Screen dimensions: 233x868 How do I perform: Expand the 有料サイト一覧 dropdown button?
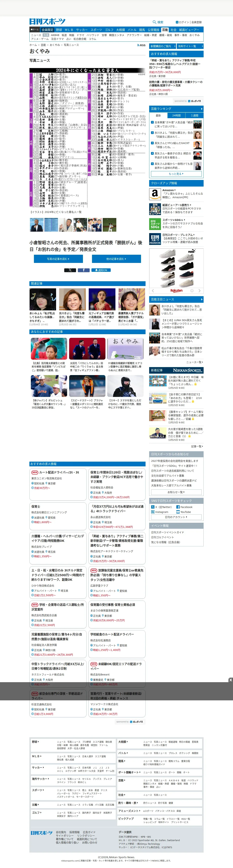190,46
